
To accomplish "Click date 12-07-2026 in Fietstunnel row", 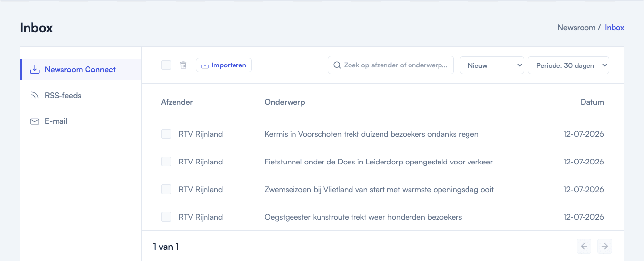I will coord(584,162).
